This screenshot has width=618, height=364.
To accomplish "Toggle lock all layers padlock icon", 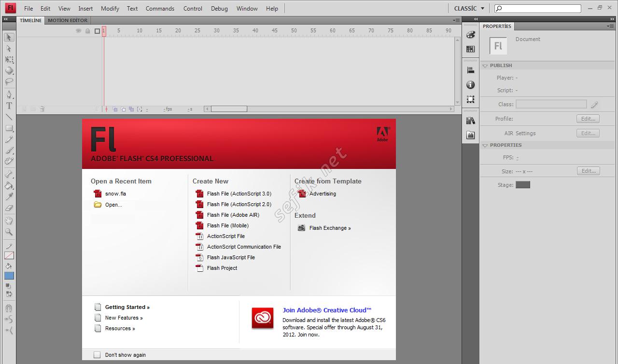I will (x=87, y=31).
